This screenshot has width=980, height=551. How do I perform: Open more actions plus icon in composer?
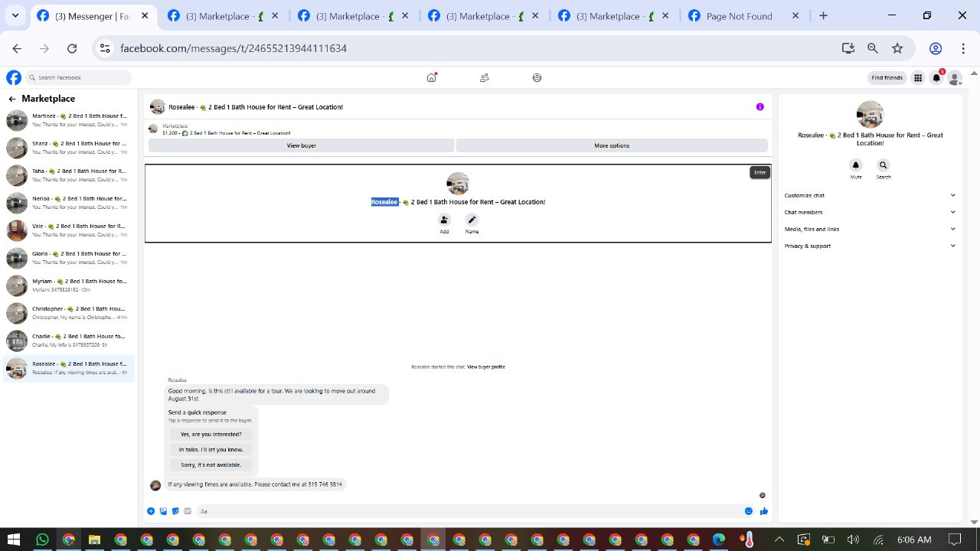pyautogui.click(x=151, y=511)
